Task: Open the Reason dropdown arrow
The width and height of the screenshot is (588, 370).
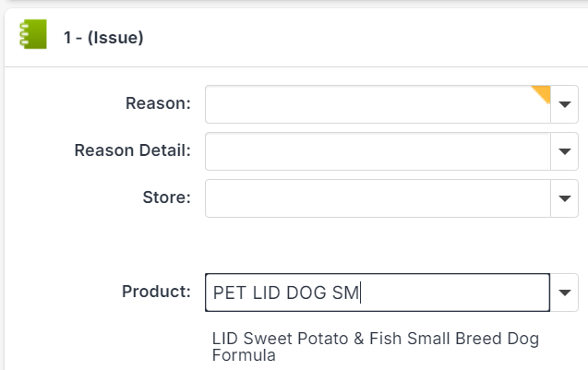Action: (564, 104)
